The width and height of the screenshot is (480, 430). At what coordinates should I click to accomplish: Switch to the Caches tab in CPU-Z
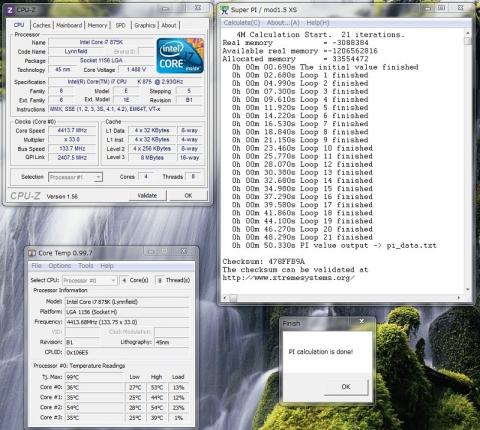(x=42, y=25)
